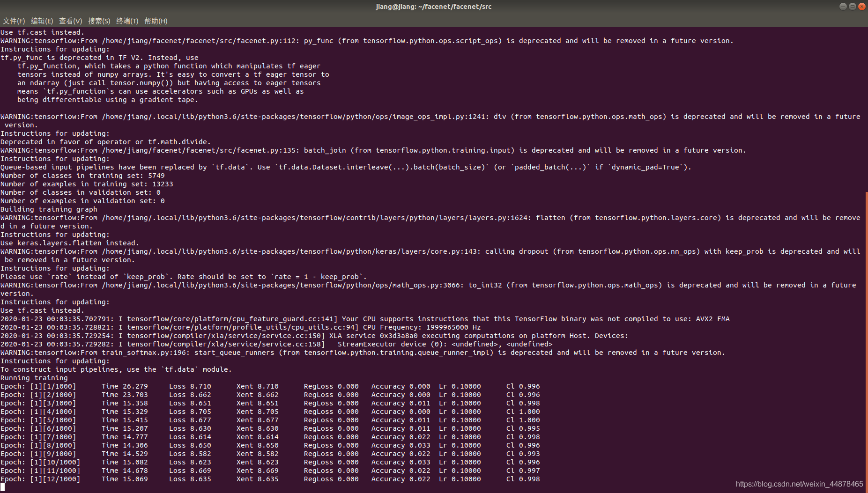Click 'Lr 0.10000' in the 5/1000 row

click(x=460, y=420)
